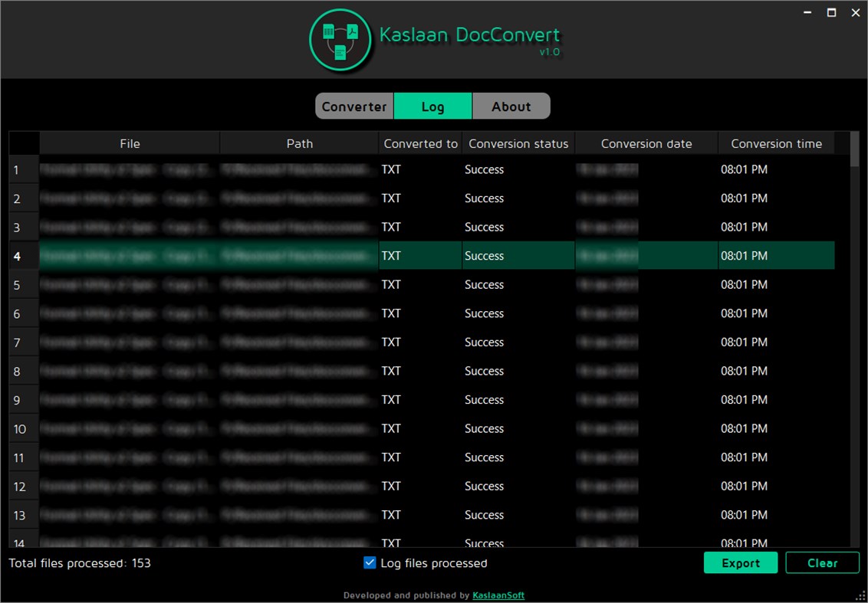The height and width of the screenshot is (603, 868).
Task: Sort by the Path column header
Action: tap(299, 143)
